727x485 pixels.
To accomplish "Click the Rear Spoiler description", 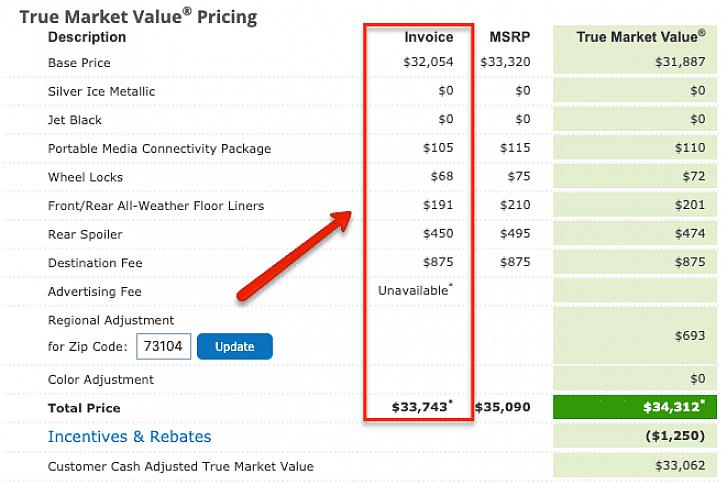I will point(85,235).
